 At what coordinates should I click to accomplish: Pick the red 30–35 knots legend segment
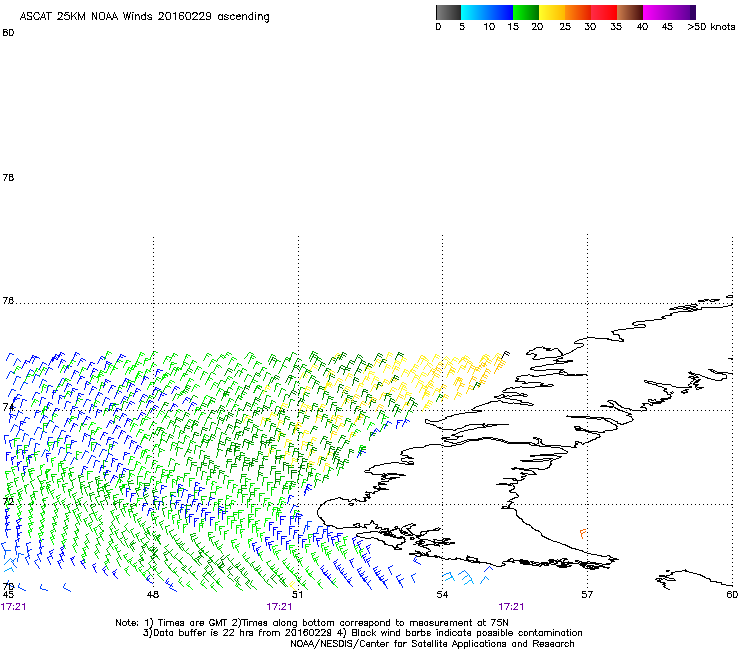(x=604, y=12)
